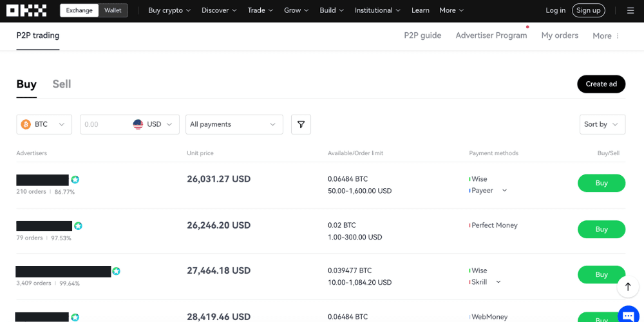Click the amount input field

click(x=103, y=124)
